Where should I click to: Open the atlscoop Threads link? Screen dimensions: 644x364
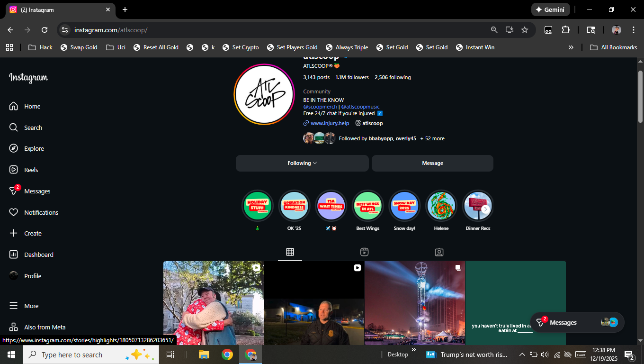coord(369,123)
